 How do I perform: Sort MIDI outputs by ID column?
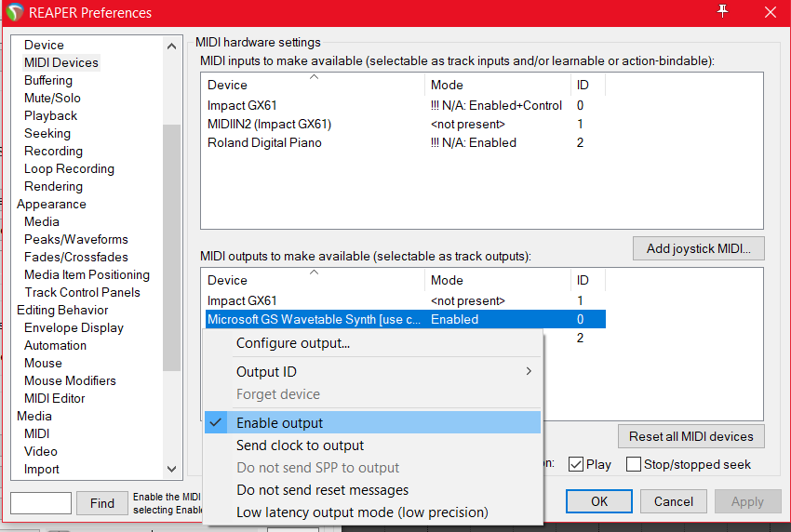[x=588, y=280]
